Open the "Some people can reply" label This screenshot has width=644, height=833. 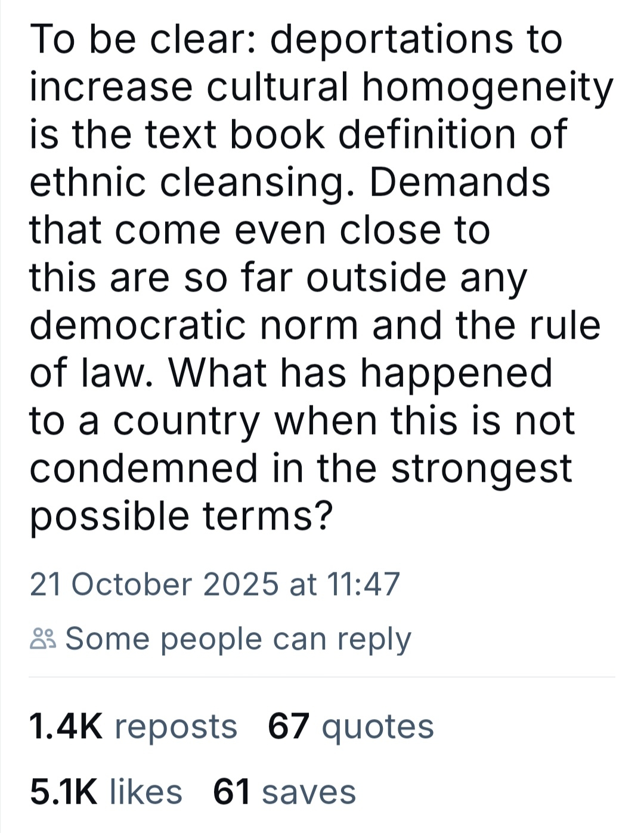tap(238, 639)
